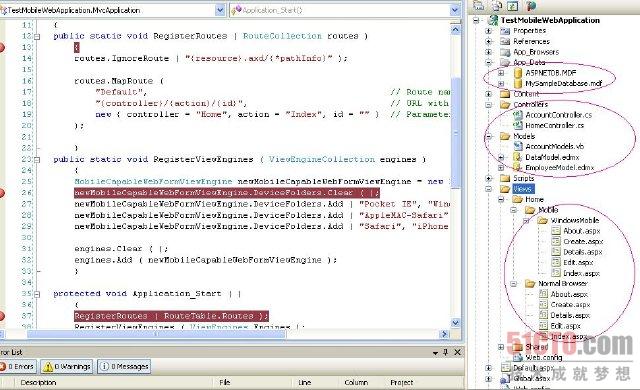
Task: Open Create.aspx under WindowsMobile
Action: tap(583, 241)
